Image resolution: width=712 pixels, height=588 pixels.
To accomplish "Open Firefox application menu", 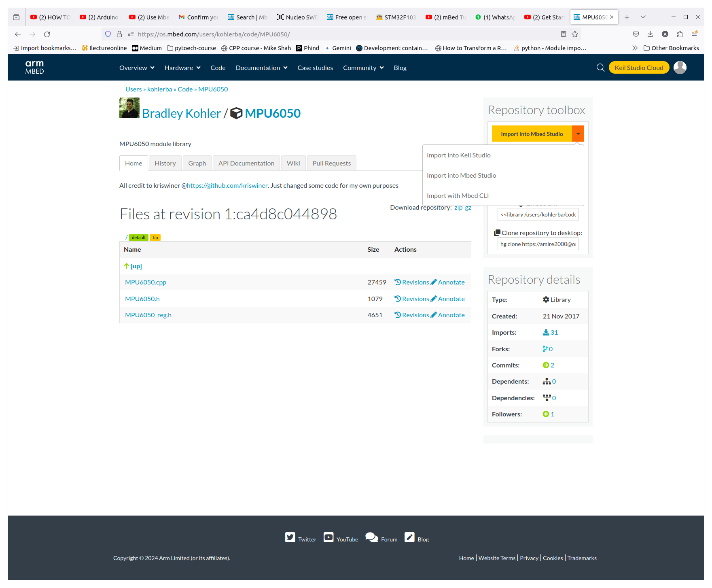I will pyautogui.click(x=694, y=34).
